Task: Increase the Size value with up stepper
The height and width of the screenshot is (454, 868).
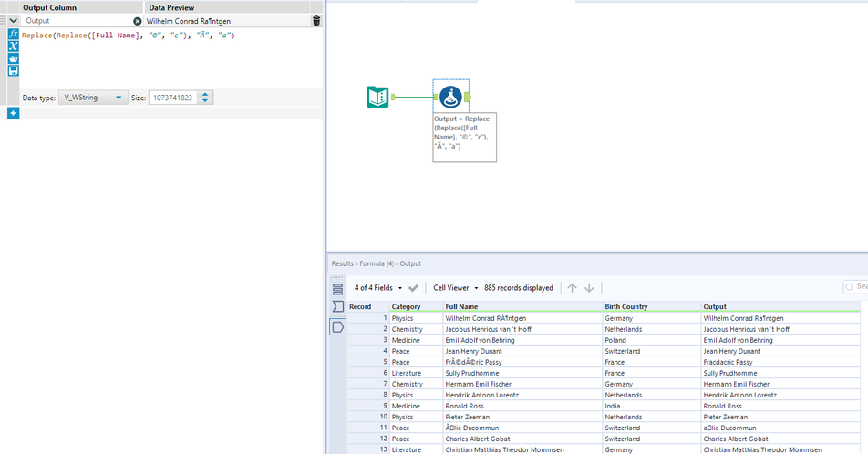Action: tap(205, 94)
